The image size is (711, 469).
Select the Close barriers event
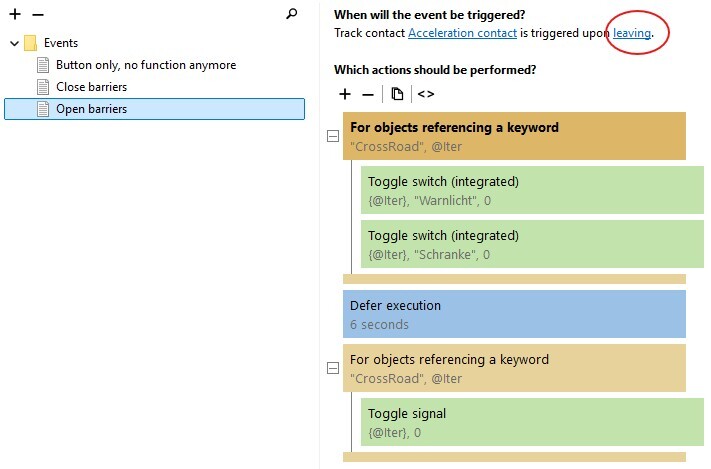point(91,87)
